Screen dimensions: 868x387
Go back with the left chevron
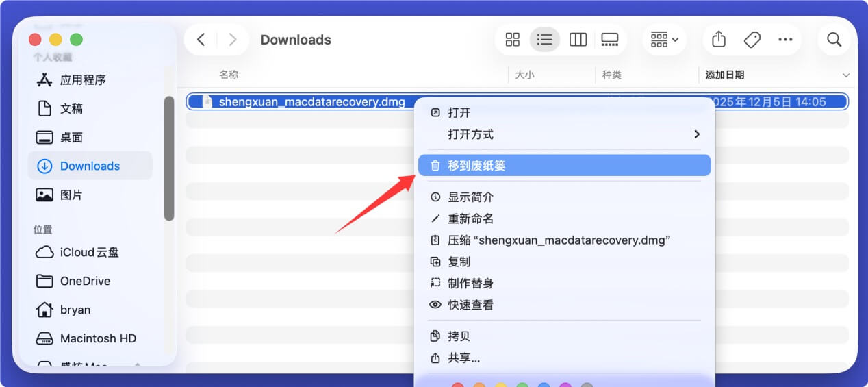point(201,40)
